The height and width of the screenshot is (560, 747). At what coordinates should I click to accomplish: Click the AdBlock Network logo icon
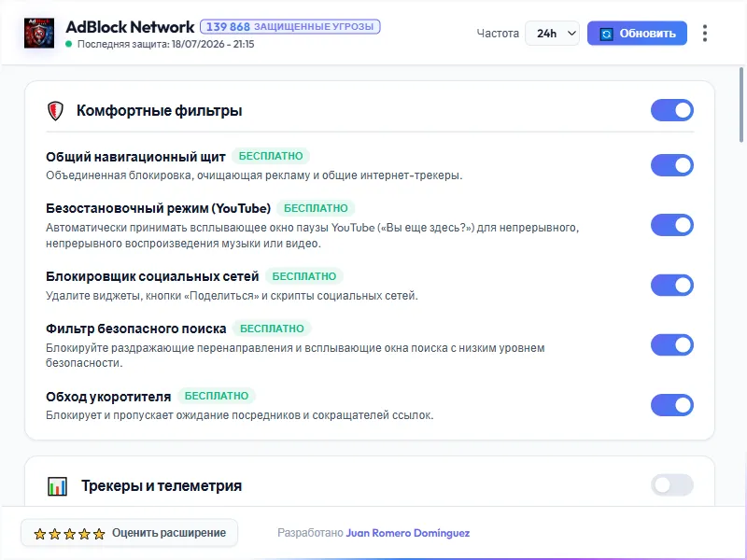click(x=39, y=34)
